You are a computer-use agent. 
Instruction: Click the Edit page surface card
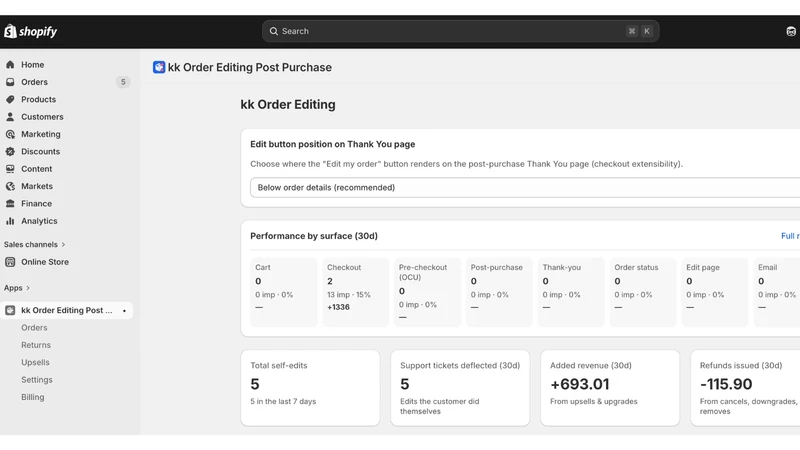pos(715,292)
